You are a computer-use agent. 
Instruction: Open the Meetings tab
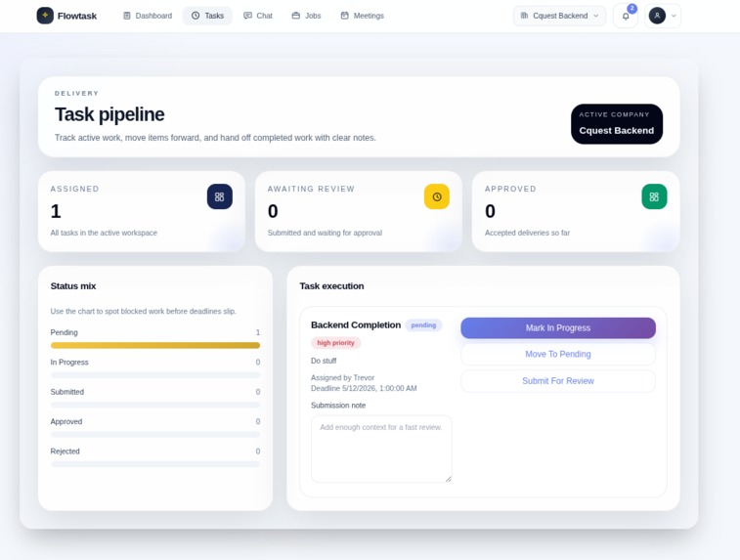[363, 16]
